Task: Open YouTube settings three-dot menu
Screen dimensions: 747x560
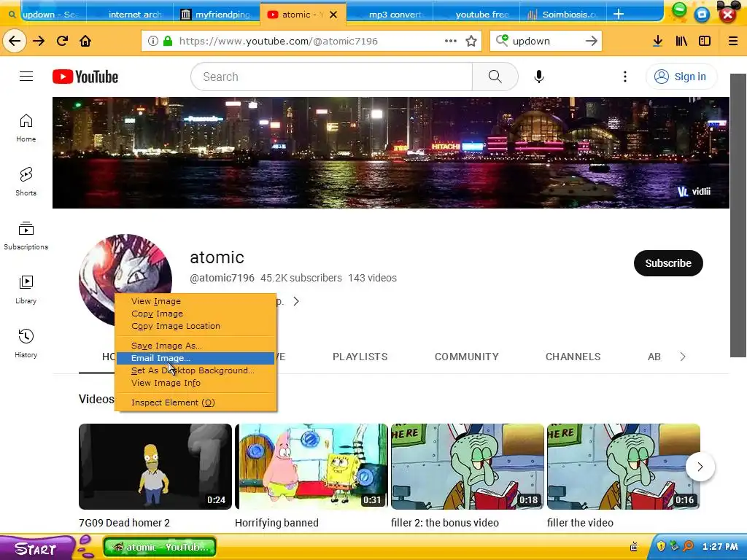Action: coord(625,77)
